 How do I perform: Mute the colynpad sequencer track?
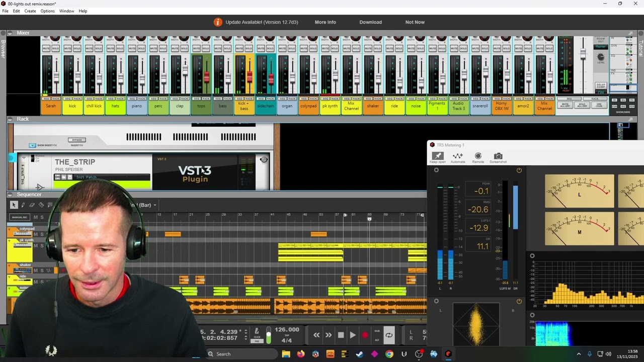35,234
